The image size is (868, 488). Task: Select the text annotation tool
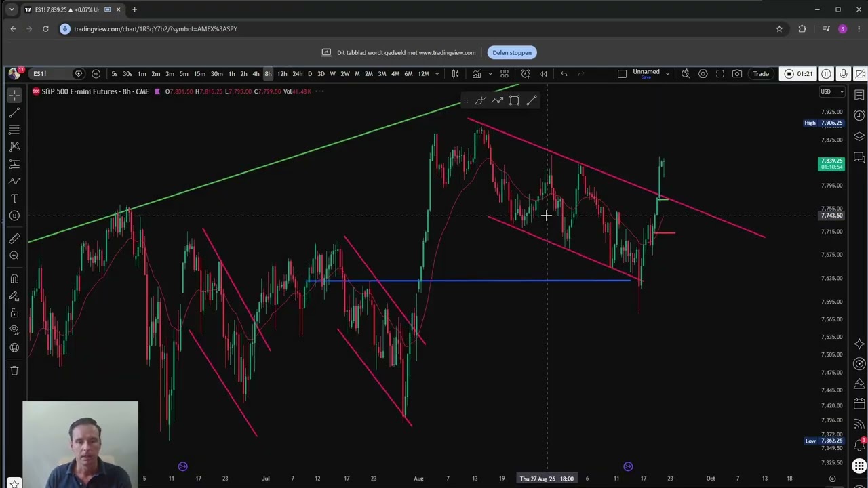pyautogui.click(x=14, y=199)
